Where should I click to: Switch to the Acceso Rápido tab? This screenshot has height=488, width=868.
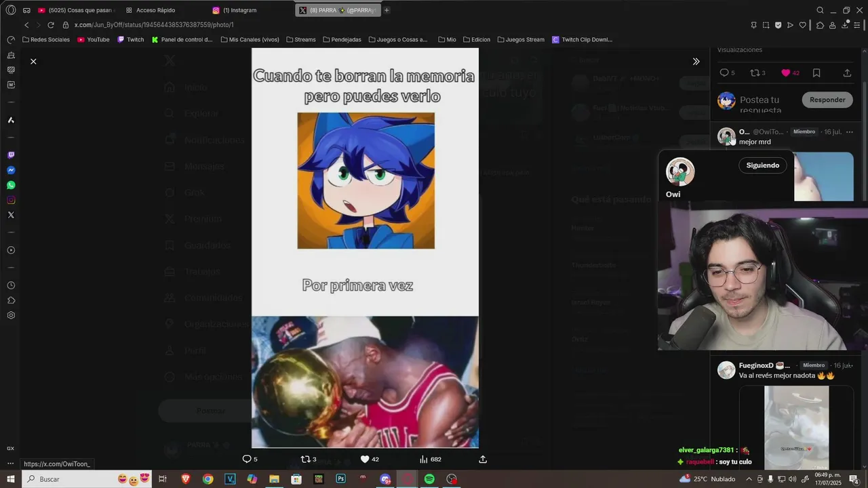(x=155, y=10)
